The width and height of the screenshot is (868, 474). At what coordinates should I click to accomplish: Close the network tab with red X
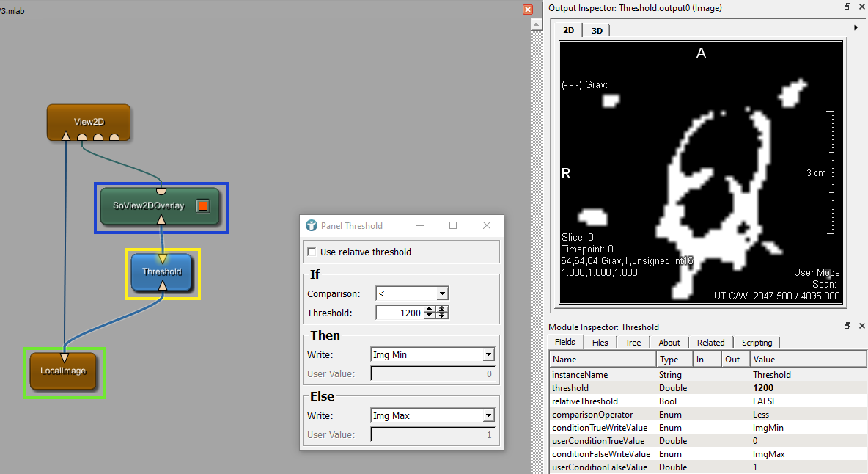point(528,10)
